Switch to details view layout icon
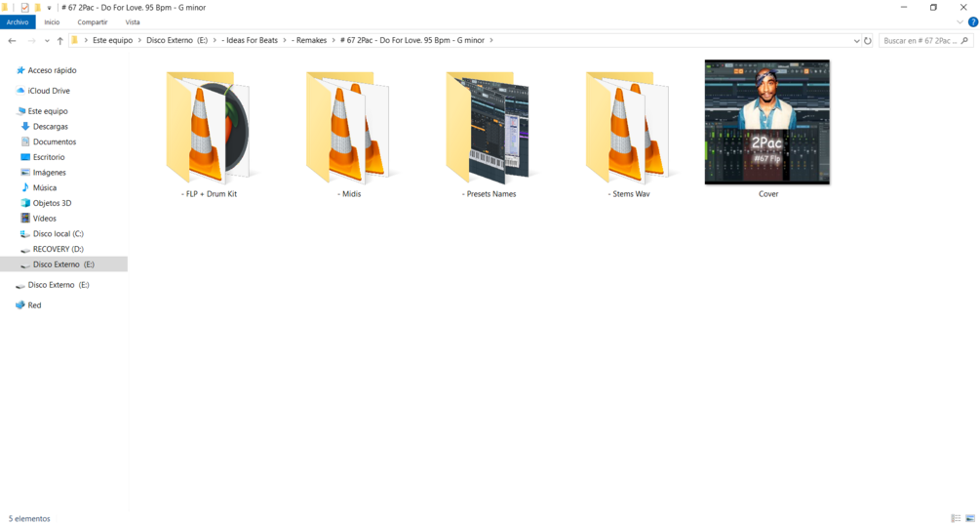980x526 pixels. 956,518
